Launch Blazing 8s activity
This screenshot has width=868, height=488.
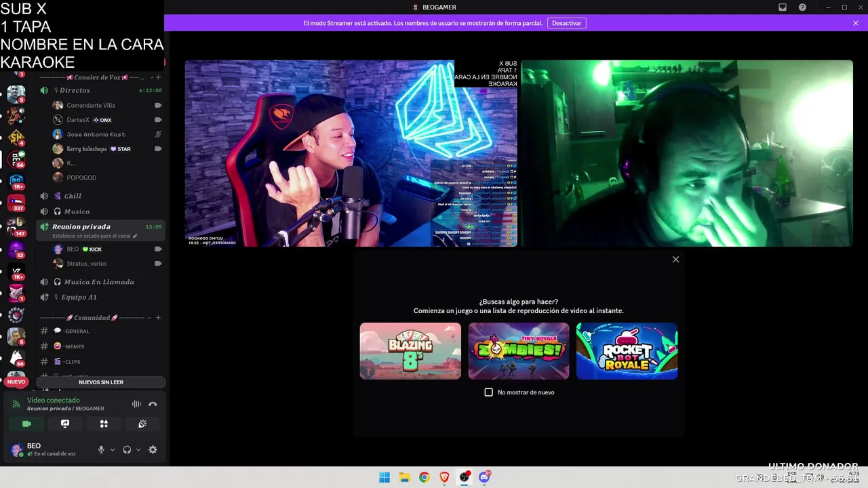[x=410, y=350]
